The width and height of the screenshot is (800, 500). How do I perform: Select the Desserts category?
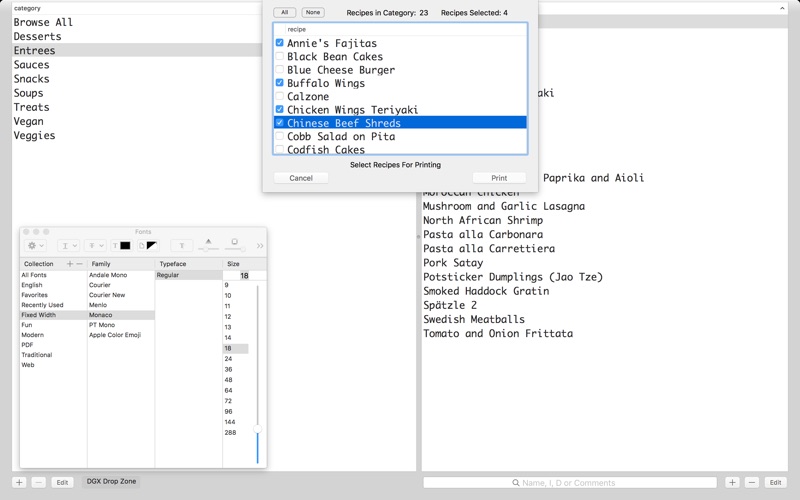(37, 36)
